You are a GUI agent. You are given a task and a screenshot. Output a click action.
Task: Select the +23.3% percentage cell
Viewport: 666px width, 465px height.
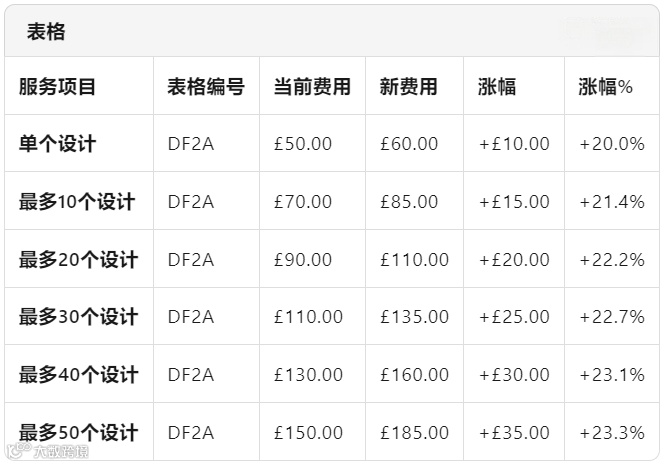click(612, 433)
